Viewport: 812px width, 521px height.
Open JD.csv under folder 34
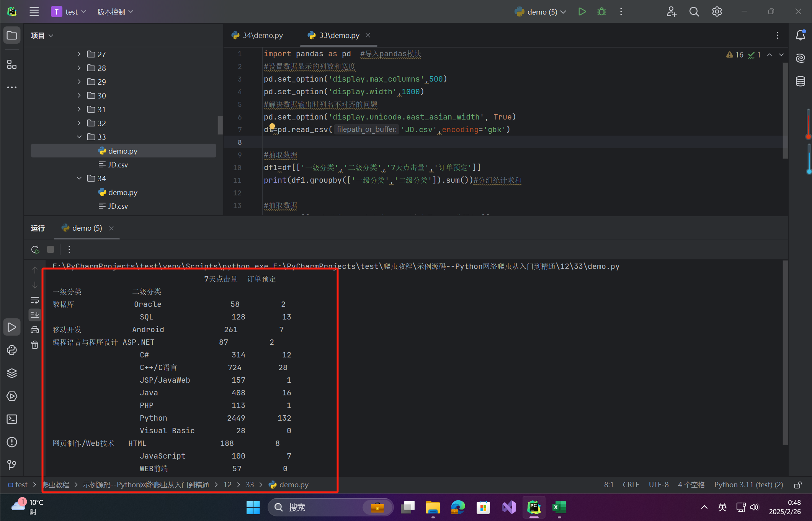[x=113, y=206]
